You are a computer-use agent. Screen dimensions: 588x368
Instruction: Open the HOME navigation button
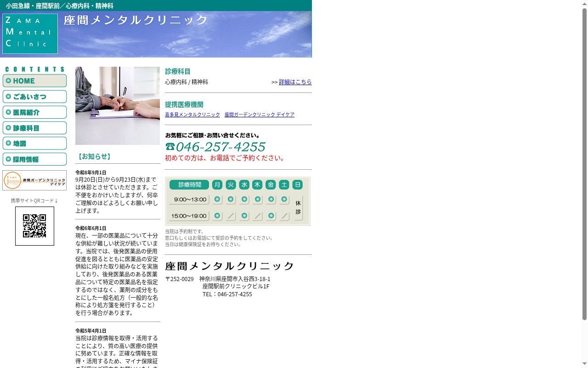(34, 81)
